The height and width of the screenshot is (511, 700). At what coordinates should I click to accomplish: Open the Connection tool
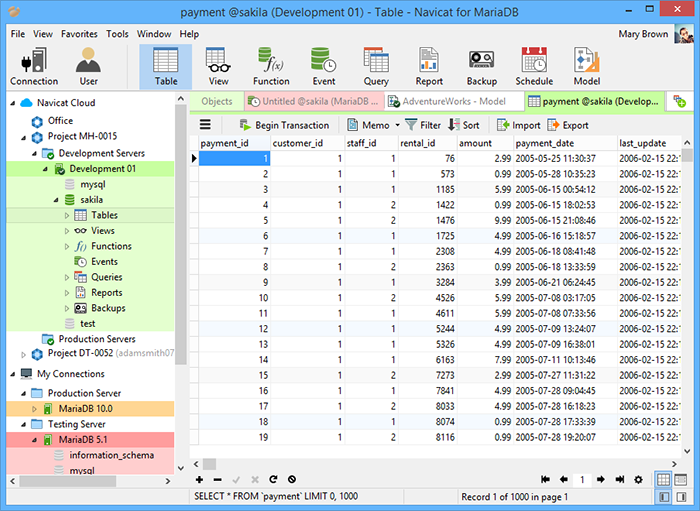tap(34, 67)
